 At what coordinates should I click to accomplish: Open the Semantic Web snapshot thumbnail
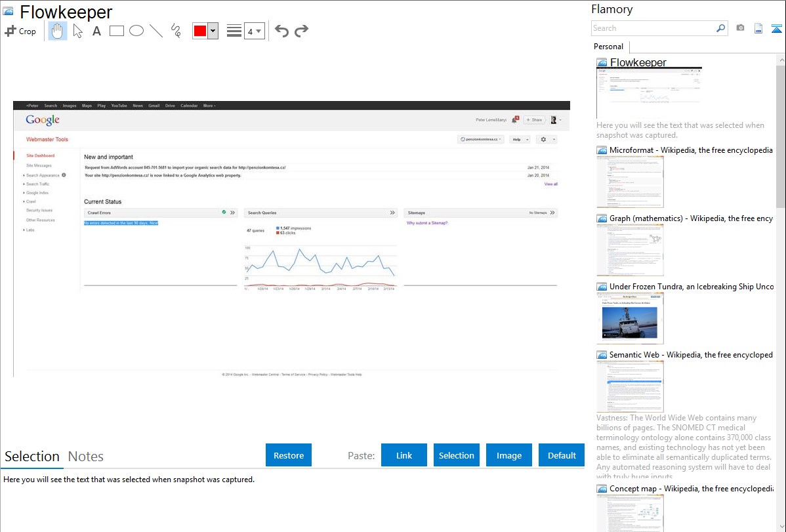point(630,386)
